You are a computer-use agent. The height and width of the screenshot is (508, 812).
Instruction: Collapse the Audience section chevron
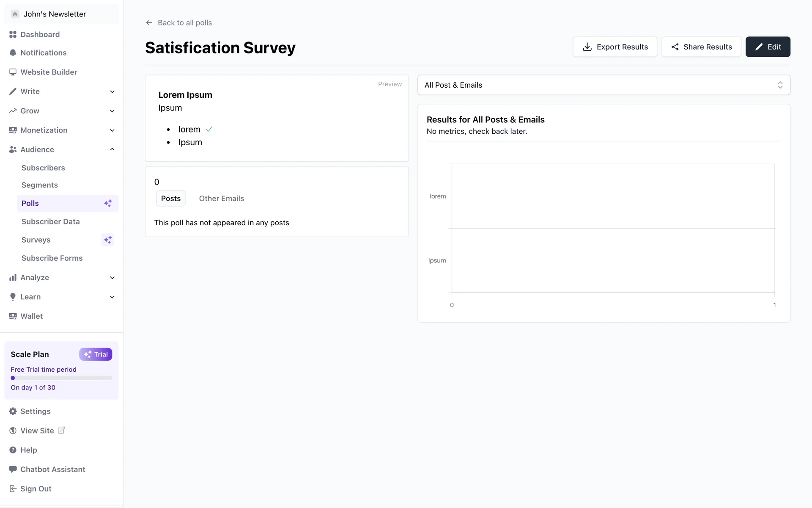pos(112,149)
